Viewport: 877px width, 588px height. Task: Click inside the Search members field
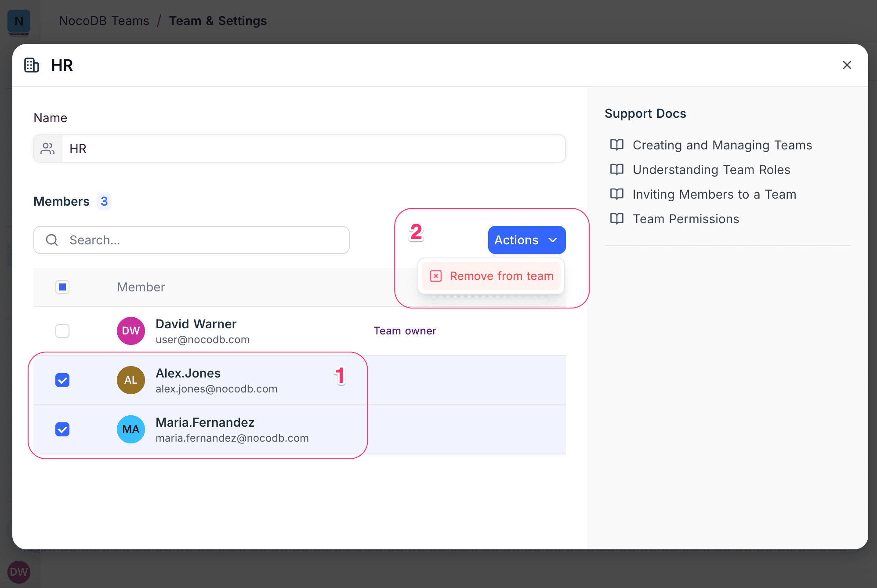tap(192, 240)
